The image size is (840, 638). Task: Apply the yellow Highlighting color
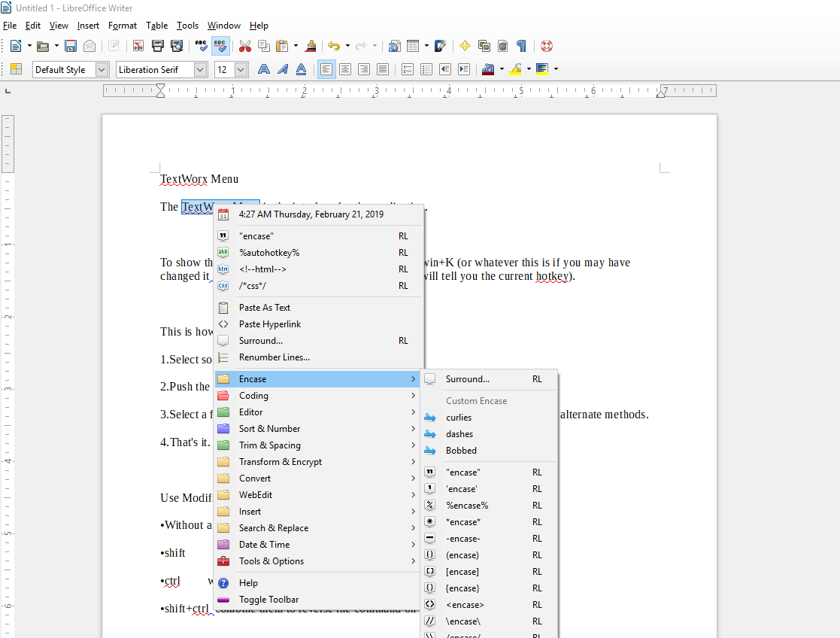515,69
